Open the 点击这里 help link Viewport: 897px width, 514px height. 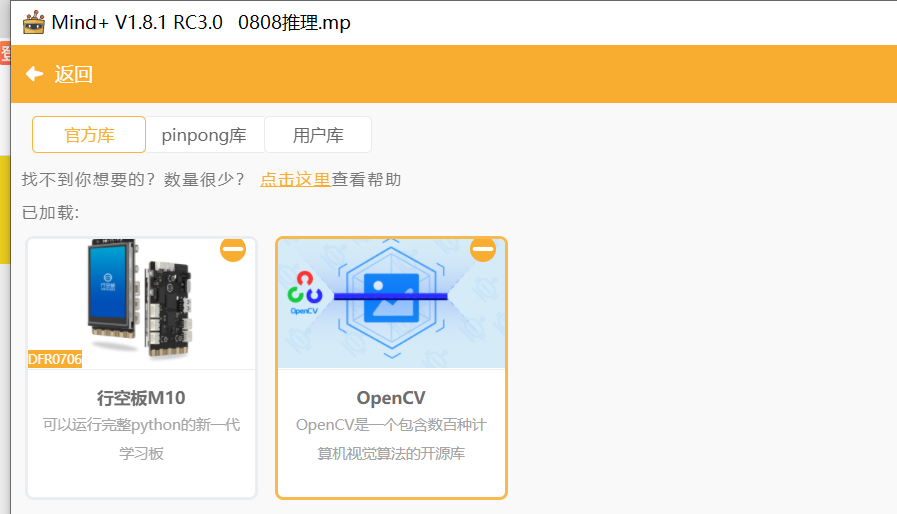(295, 180)
